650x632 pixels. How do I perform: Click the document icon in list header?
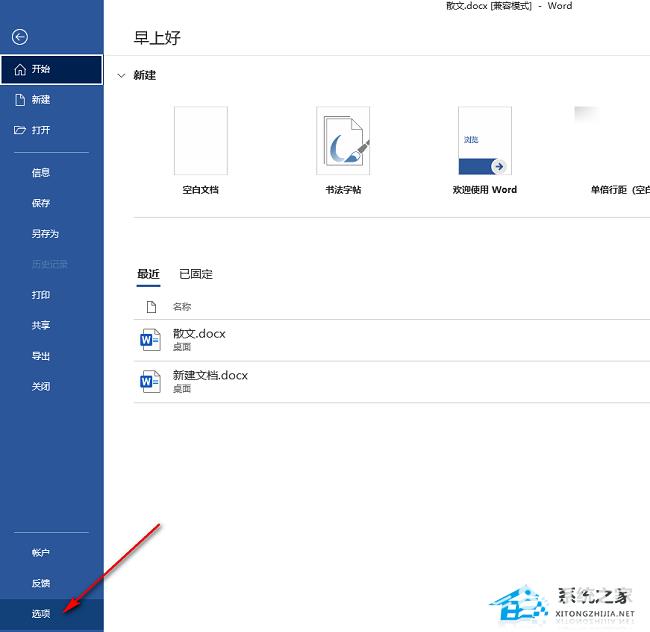point(151,307)
